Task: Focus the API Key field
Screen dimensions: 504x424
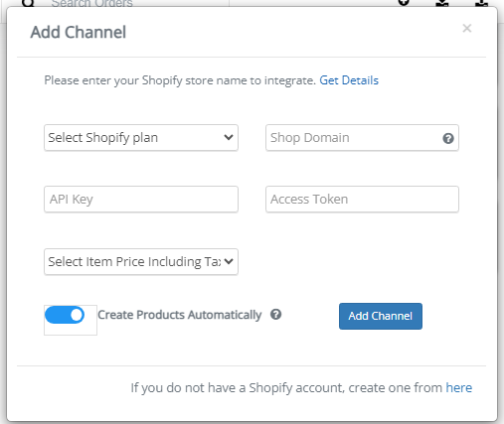Action: 141,200
